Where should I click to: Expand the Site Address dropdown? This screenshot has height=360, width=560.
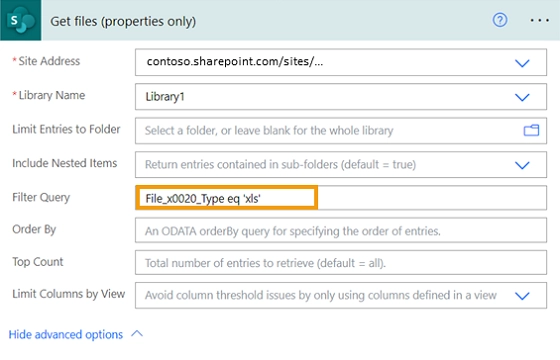(522, 63)
